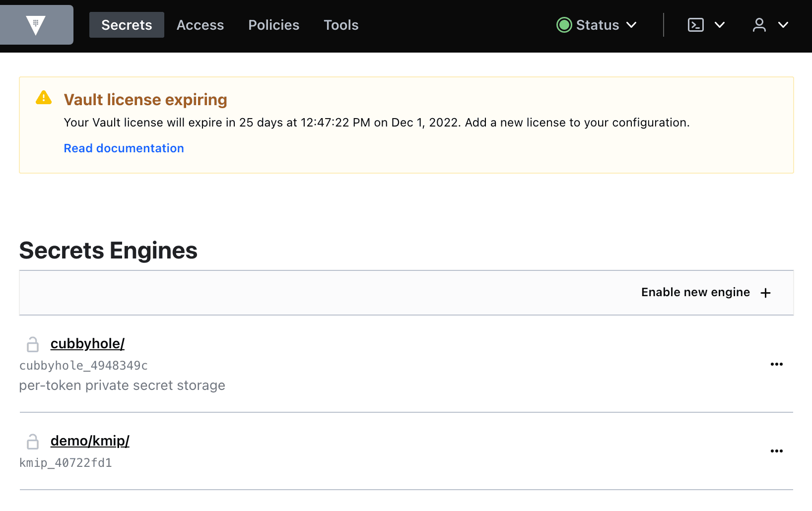Click the Enable new engine label
The height and width of the screenshot is (511, 812).
pyautogui.click(x=695, y=292)
